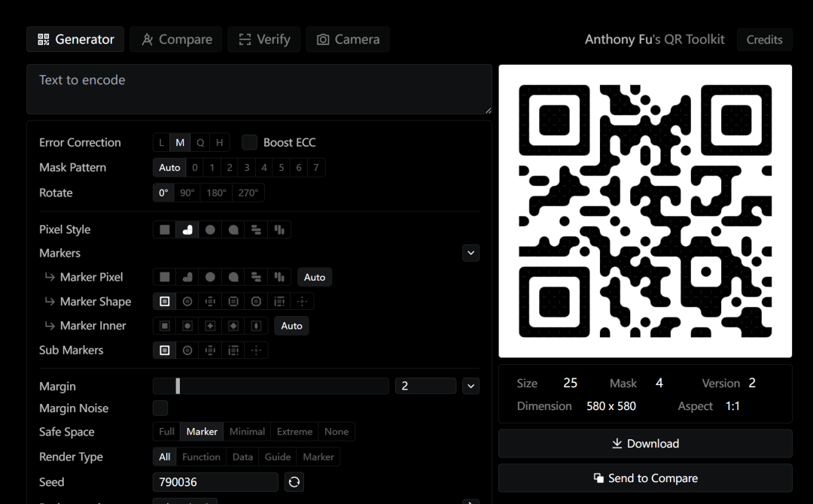Expand the Margin options chevron
The image size is (813, 504).
(470, 387)
